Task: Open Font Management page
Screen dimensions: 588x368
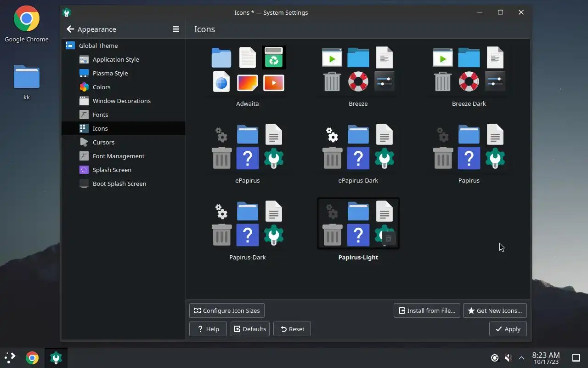Action: (124, 156)
